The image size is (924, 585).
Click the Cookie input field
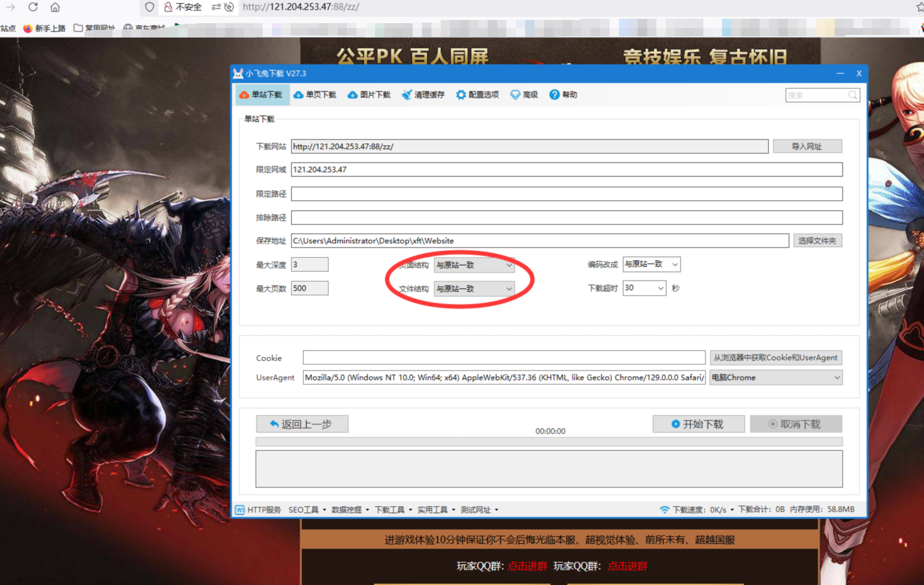(504, 358)
